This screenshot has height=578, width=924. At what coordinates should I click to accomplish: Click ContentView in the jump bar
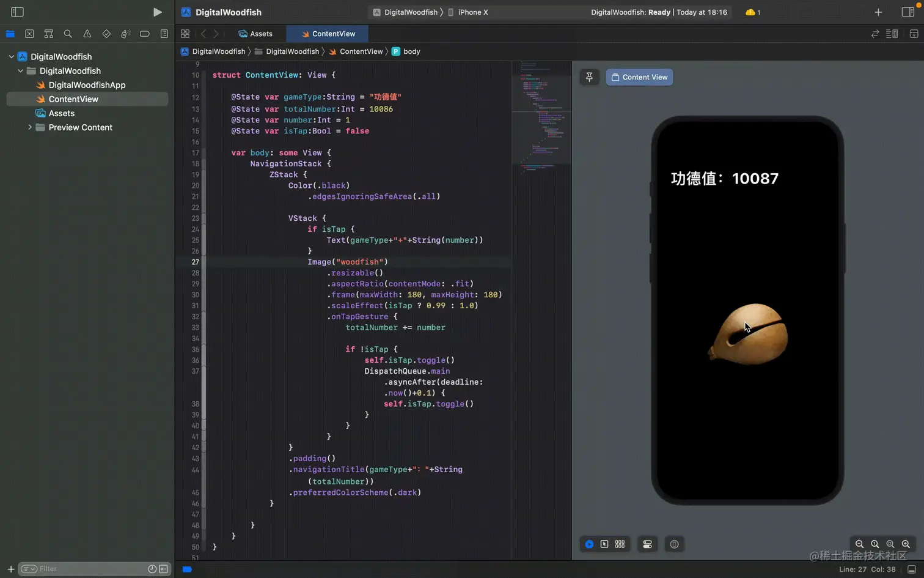(x=356, y=51)
